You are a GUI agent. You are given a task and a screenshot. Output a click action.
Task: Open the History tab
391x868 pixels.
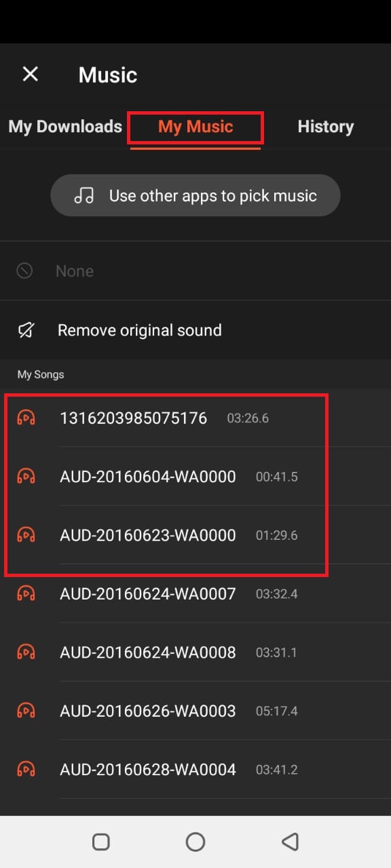[x=326, y=127]
